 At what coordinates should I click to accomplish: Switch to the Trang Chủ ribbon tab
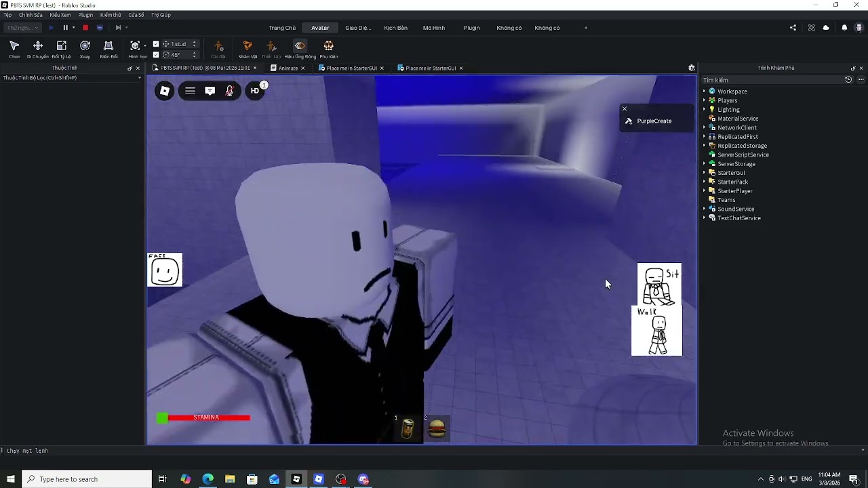[x=282, y=28]
